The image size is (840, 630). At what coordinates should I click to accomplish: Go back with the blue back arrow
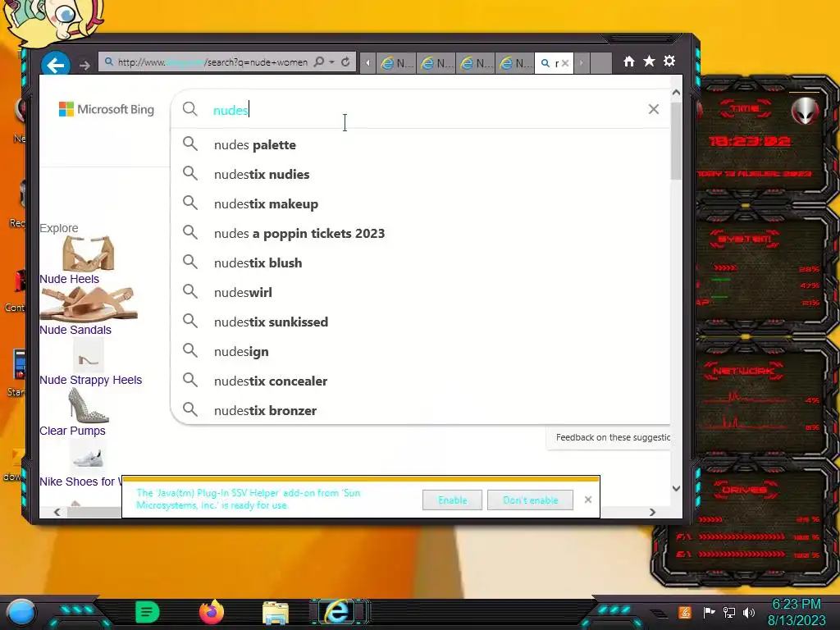[55, 65]
